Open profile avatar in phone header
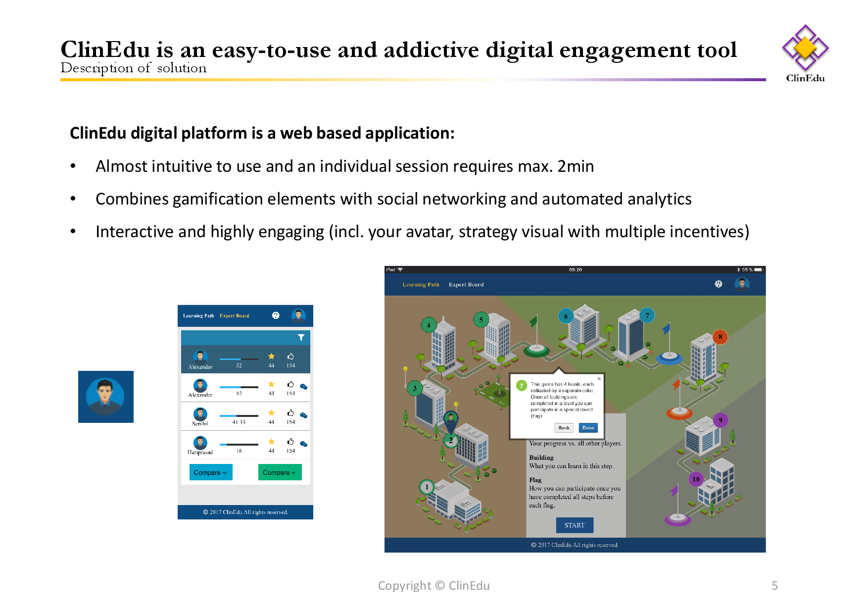This screenshot has width=868, height=614. (x=298, y=315)
